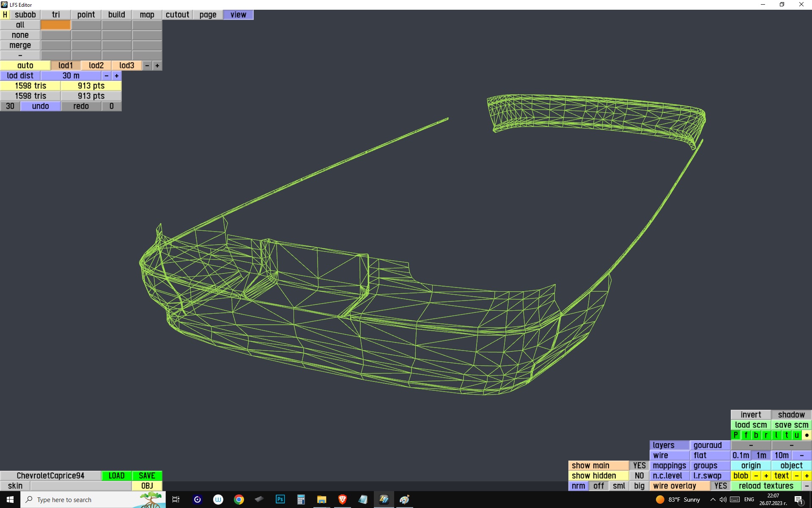The image size is (812, 508).
Task: Click the 'P' perspective view button
Action: [x=735, y=435]
